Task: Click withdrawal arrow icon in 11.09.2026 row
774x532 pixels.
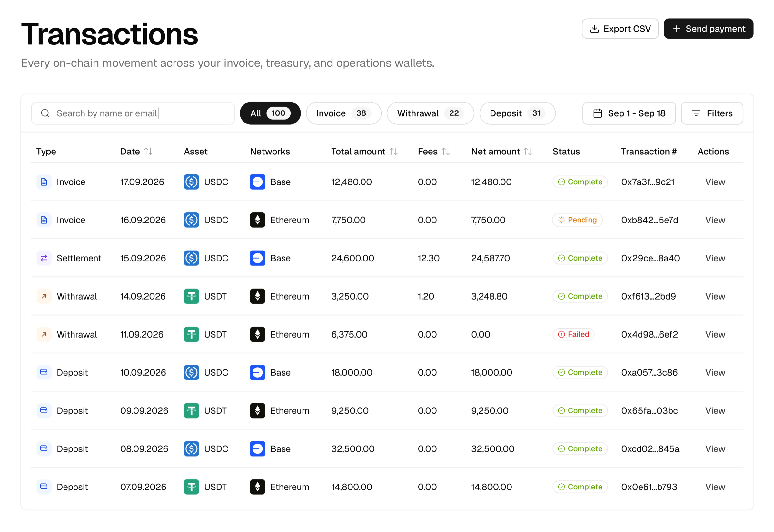Action: 44,334
